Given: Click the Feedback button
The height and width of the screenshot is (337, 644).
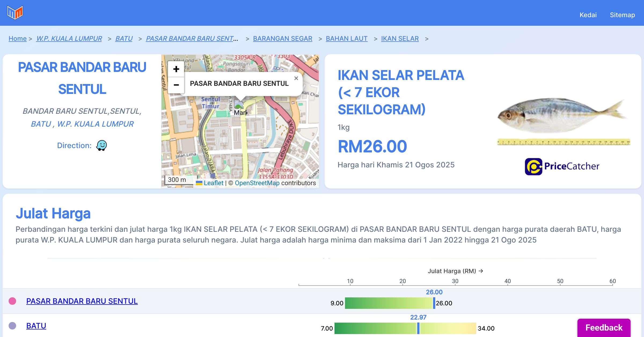Looking at the screenshot, I should [x=604, y=327].
